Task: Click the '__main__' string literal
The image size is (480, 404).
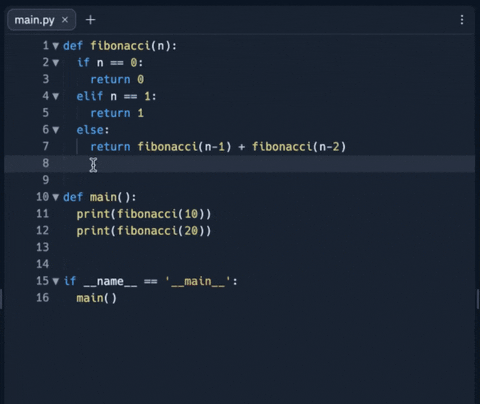Action: [x=198, y=281]
